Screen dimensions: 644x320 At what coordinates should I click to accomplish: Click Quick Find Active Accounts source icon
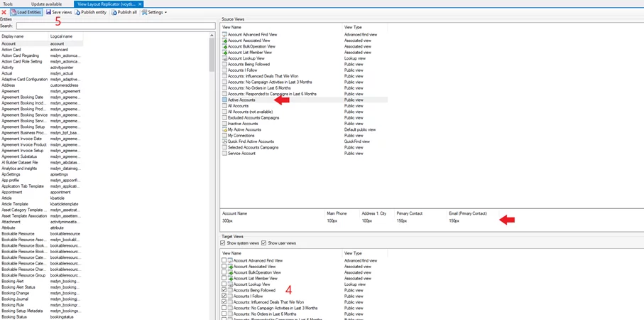(x=224, y=142)
